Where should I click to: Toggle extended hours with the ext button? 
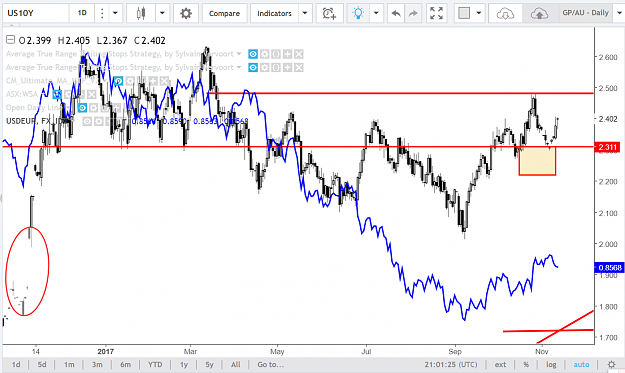(x=500, y=364)
